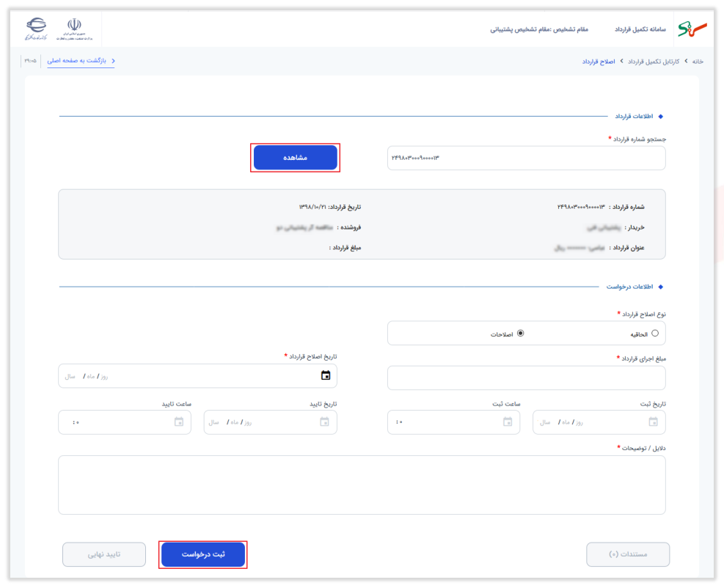Click the تایید نهایی button
Image resolution: width=724 pixels, height=588 pixels.
tap(104, 554)
